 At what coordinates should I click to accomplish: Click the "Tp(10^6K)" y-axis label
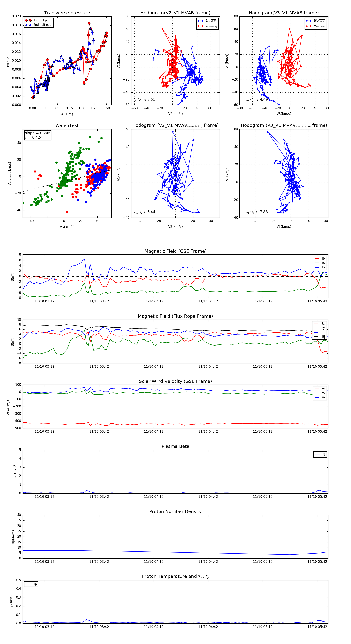11,602
